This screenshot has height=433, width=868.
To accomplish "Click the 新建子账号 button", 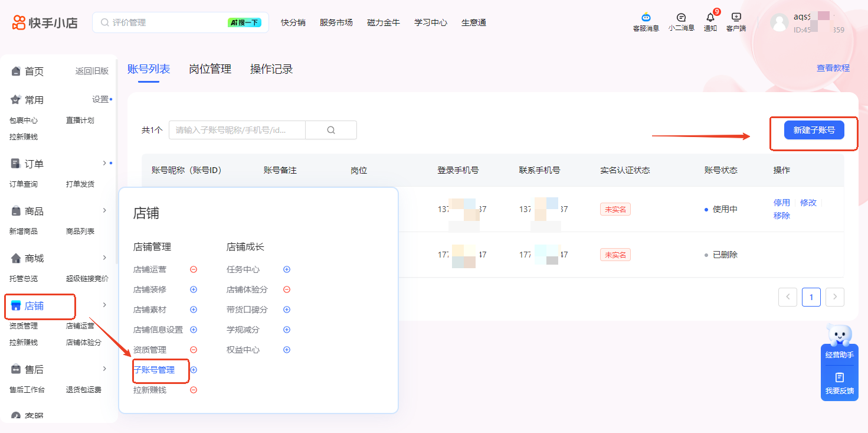I will 814,130.
